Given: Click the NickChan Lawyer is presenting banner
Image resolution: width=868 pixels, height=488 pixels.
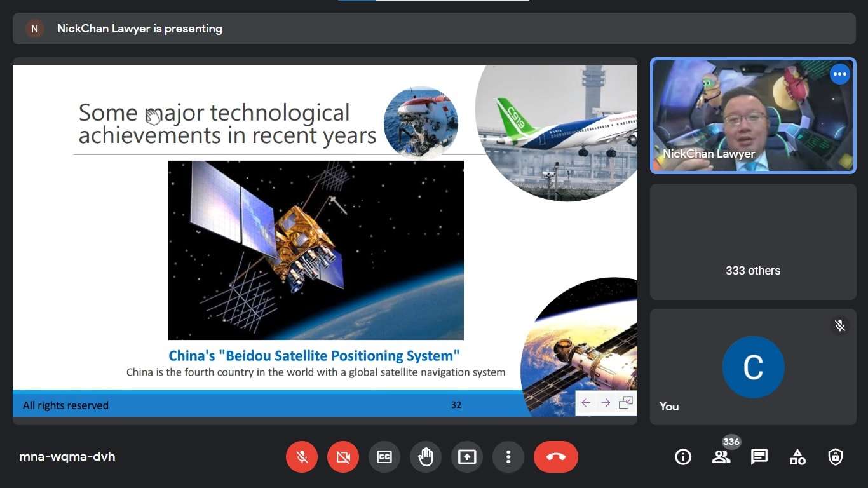Looking at the screenshot, I should [140, 29].
